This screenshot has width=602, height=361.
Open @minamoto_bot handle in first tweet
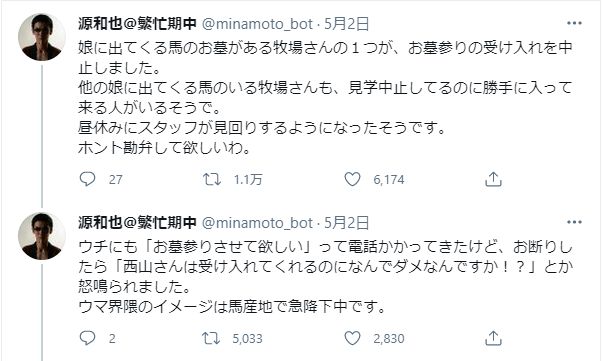[x=257, y=24]
